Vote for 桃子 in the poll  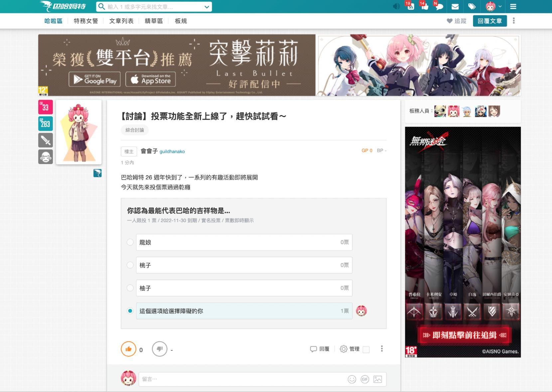pos(130,265)
